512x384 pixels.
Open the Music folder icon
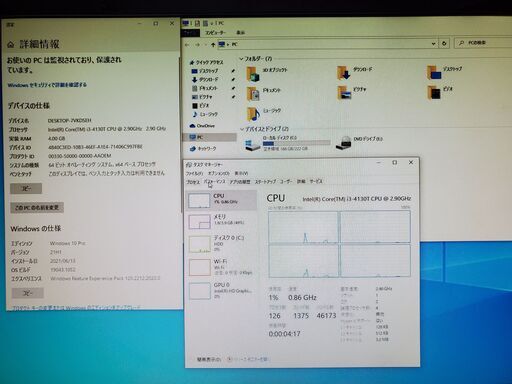point(253,114)
